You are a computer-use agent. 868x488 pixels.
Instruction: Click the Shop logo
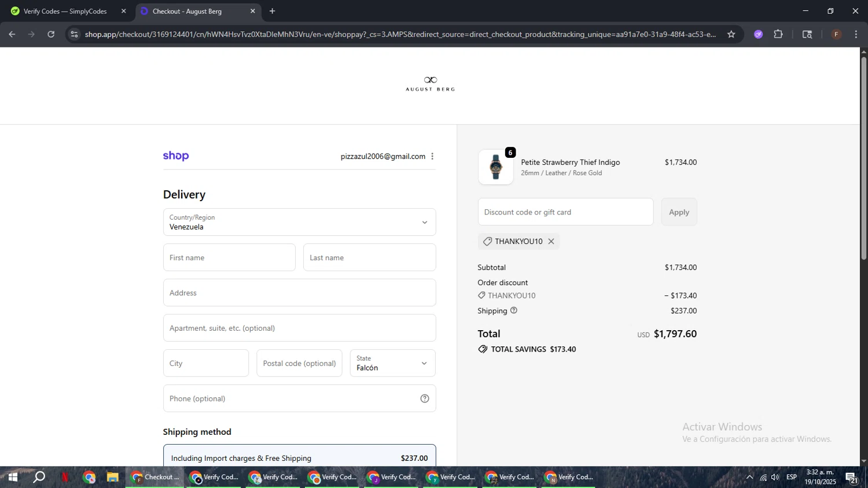point(176,156)
